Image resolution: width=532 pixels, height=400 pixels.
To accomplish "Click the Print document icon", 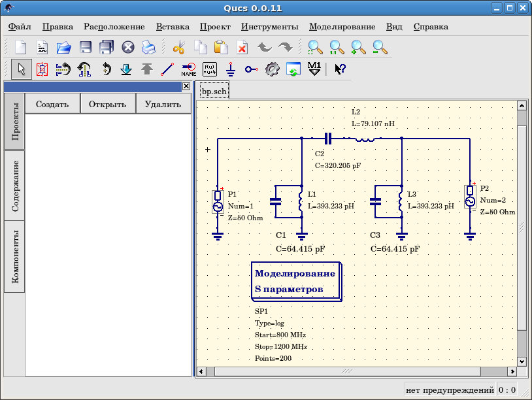I will click(148, 47).
